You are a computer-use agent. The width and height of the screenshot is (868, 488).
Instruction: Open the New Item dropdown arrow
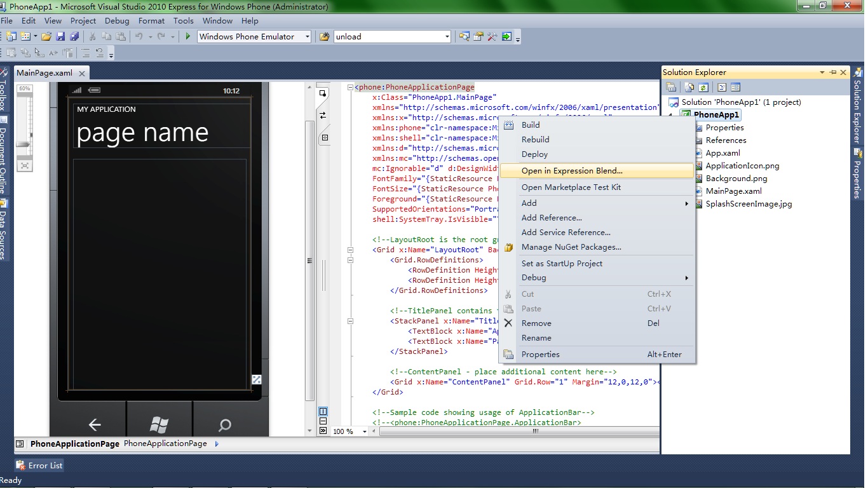pyautogui.click(x=36, y=37)
